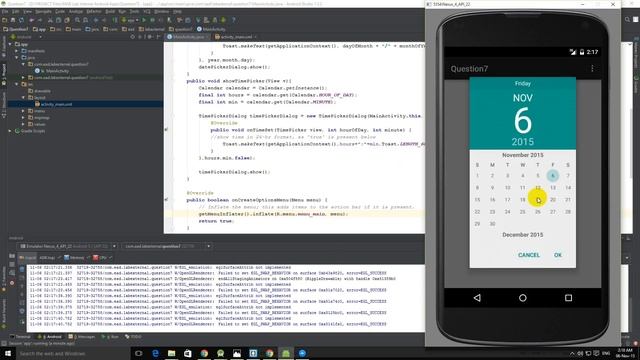Viewport: 640px width, 360px height.
Task: Switch to the MainActivity.java editor tab
Action: point(188,37)
